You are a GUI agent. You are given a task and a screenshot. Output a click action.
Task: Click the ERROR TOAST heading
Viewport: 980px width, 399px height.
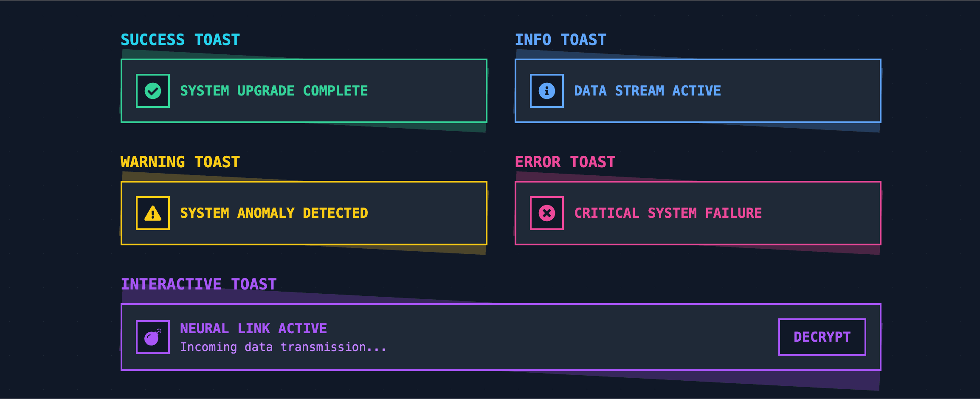(565, 161)
